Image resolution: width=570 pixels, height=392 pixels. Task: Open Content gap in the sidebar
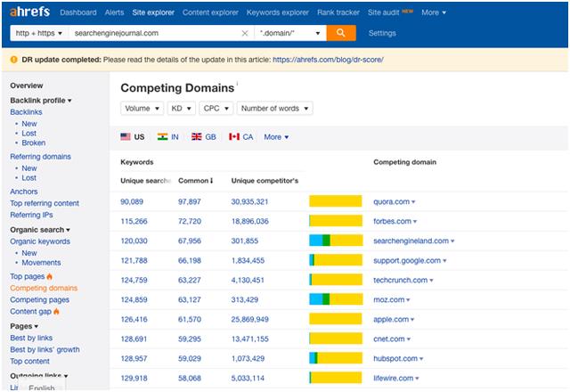[x=30, y=311]
